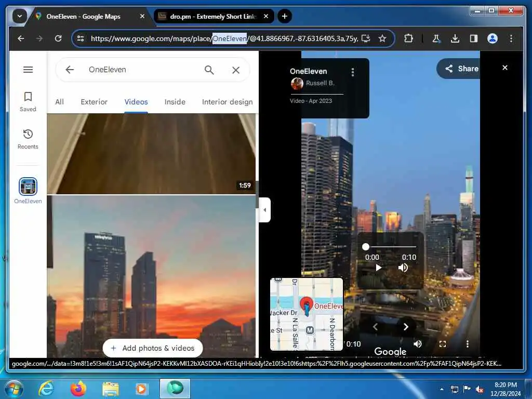Toggle the bottom bar volume icon
The width and height of the screenshot is (532, 399).
pyautogui.click(x=418, y=344)
